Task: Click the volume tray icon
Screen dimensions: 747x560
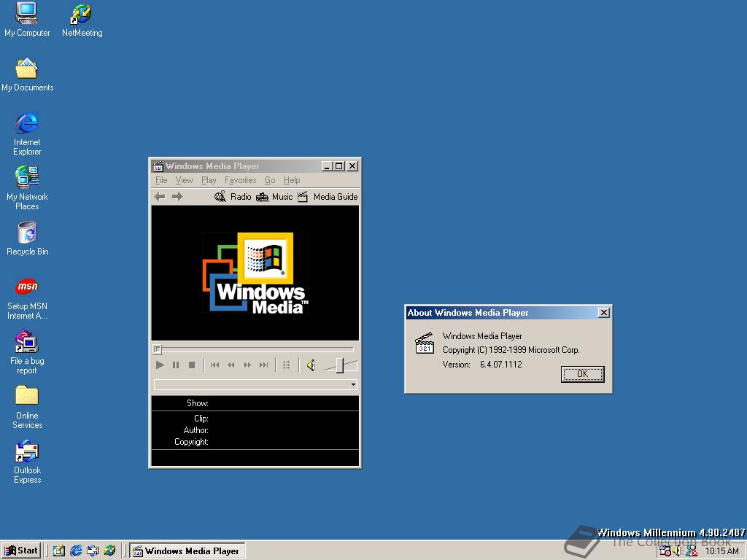Action: pyautogui.click(x=678, y=551)
